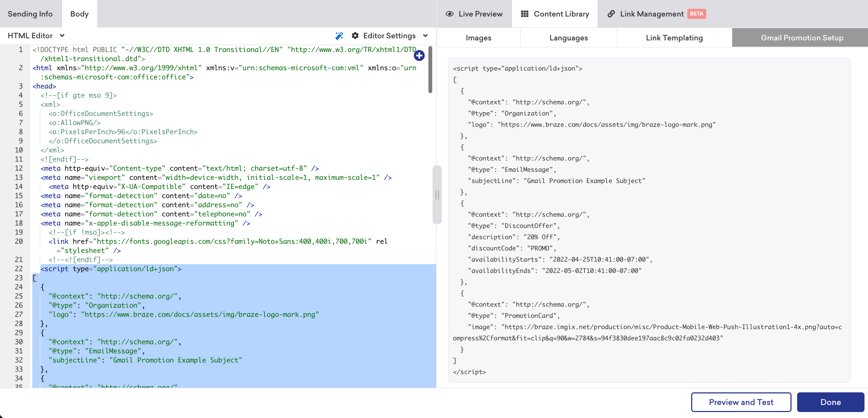Click the magic wand AI assistant icon
Viewport: 868px width, 418px height.
click(x=339, y=36)
